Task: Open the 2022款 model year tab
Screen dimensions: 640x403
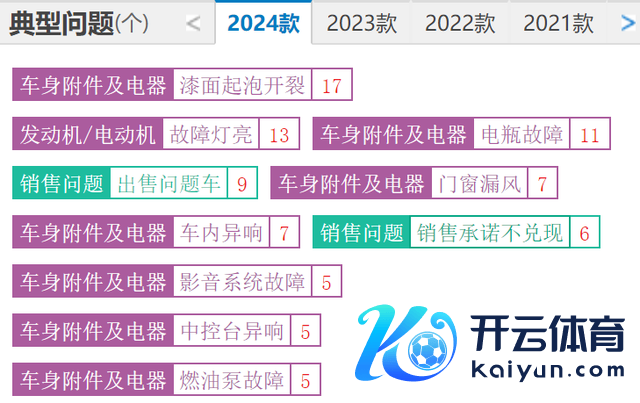Action: click(460, 23)
